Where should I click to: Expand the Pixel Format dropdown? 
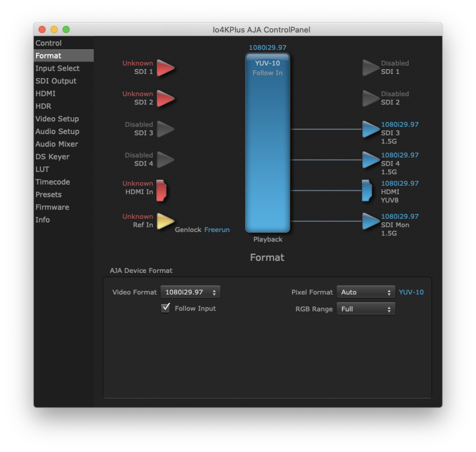click(365, 292)
